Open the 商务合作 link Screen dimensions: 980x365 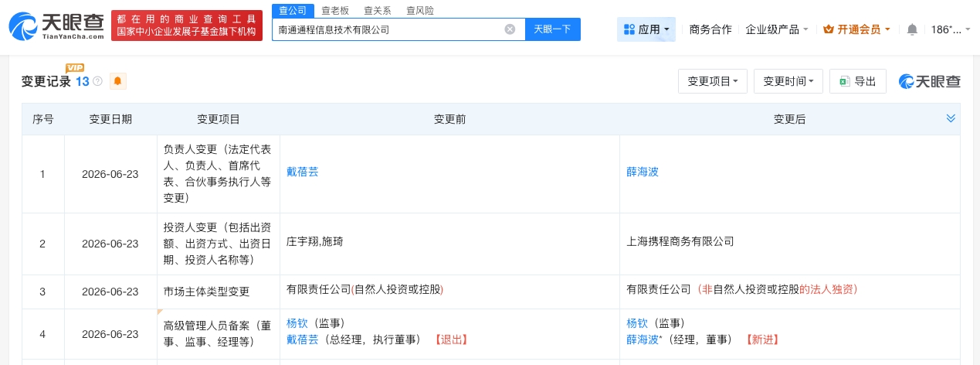710,29
